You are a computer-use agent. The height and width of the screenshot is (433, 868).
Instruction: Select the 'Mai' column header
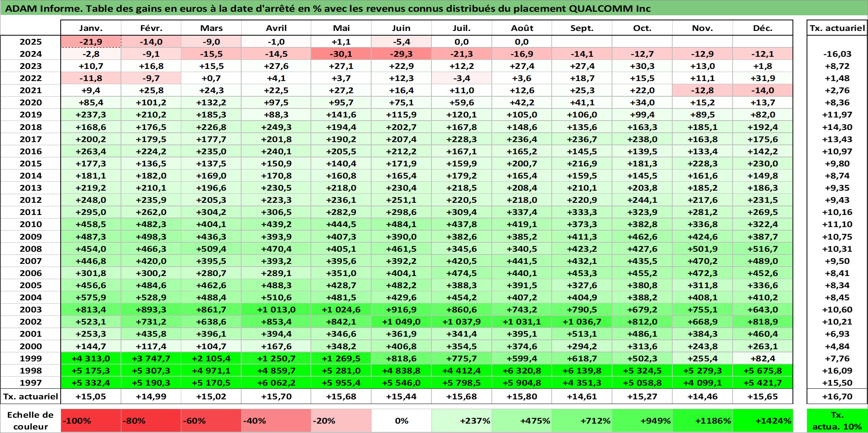341,28
